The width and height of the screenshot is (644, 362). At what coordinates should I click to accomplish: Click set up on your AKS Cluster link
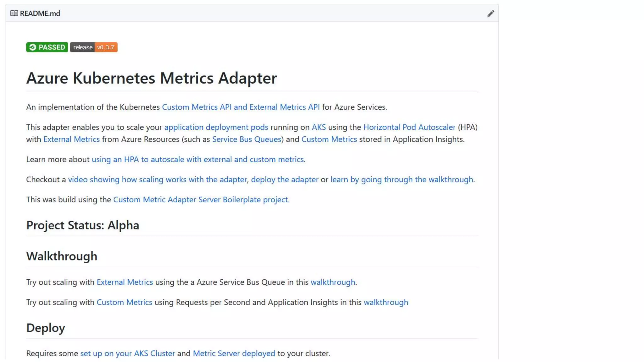[x=127, y=354]
